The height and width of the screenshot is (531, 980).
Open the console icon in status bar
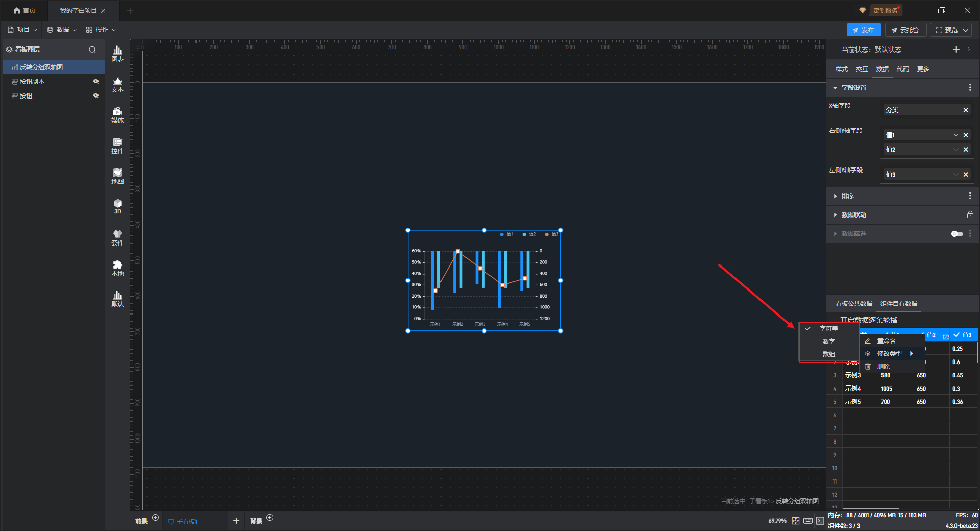coord(820,521)
